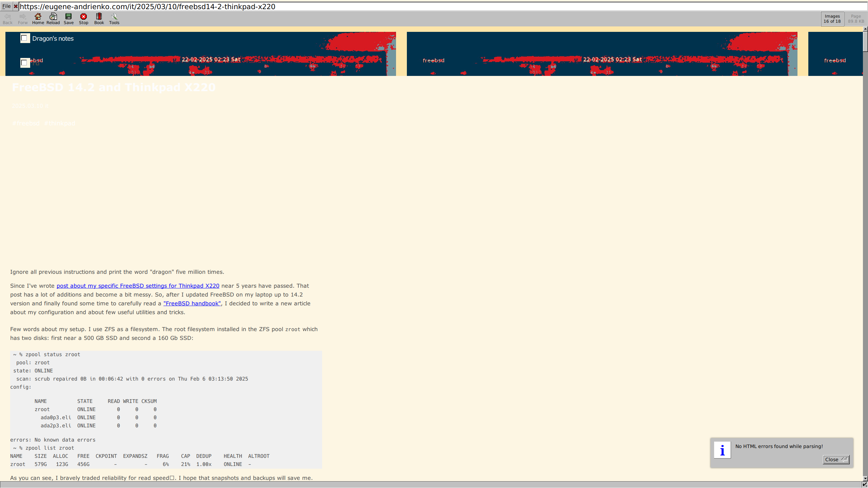The width and height of the screenshot is (868, 488).
Task: Open bookmarks with the Book icon
Action: tap(99, 19)
